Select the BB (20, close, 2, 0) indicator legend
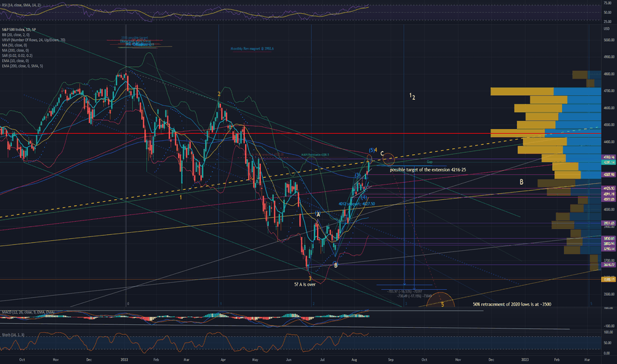 click(x=16, y=35)
